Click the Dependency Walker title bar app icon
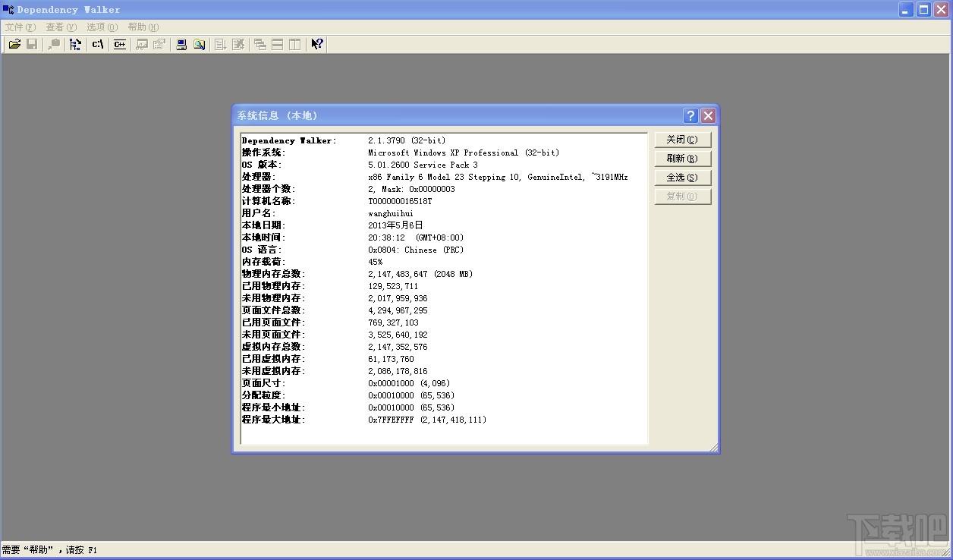 coord(8,9)
